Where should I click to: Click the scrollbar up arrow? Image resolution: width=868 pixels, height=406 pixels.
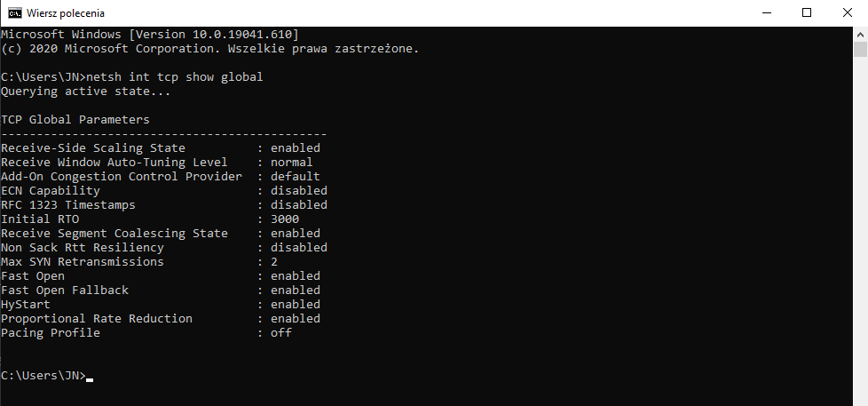pyautogui.click(x=860, y=34)
